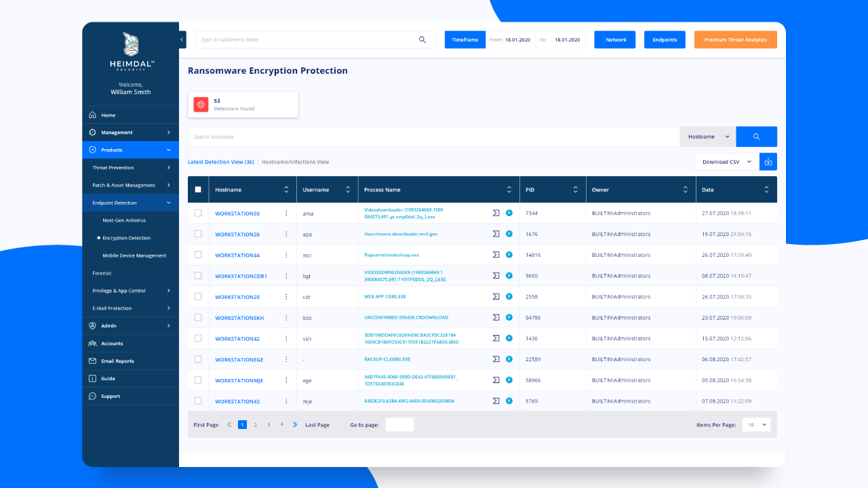Click the Support chat bubble icon
The image size is (868, 488).
[92, 396]
